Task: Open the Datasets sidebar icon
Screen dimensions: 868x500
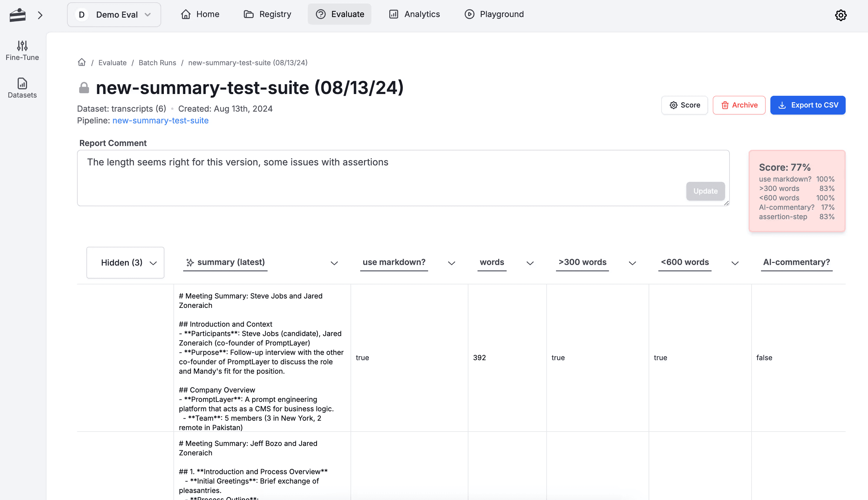Action: (x=22, y=83)
